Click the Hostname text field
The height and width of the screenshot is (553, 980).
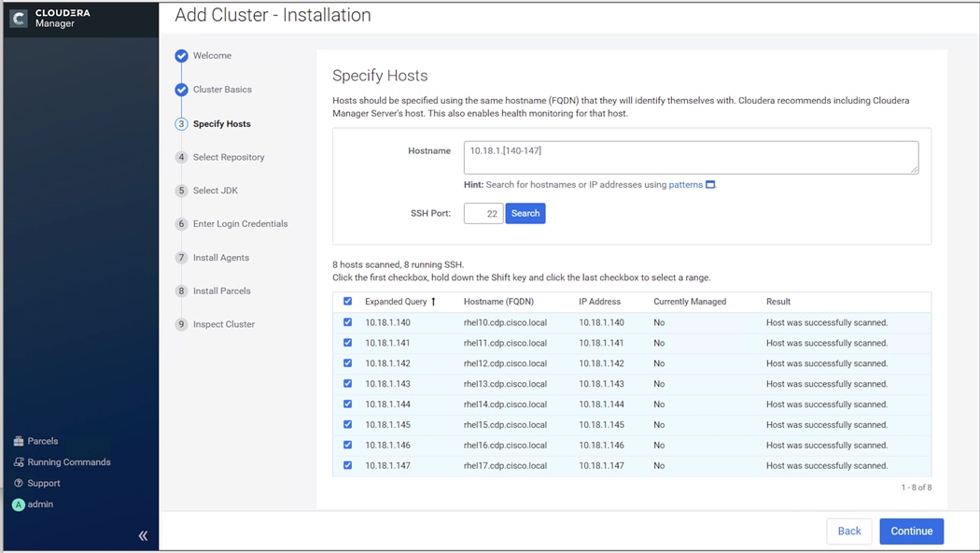pyautogui.click(x=692, y=158)
